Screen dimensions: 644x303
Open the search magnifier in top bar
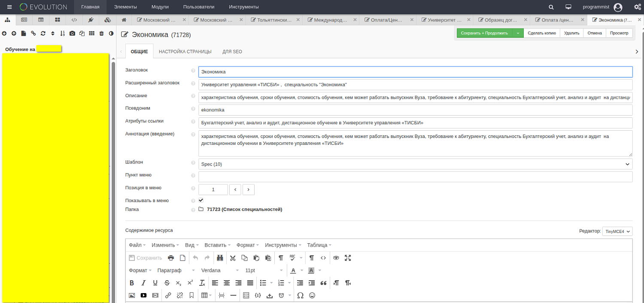551,7
